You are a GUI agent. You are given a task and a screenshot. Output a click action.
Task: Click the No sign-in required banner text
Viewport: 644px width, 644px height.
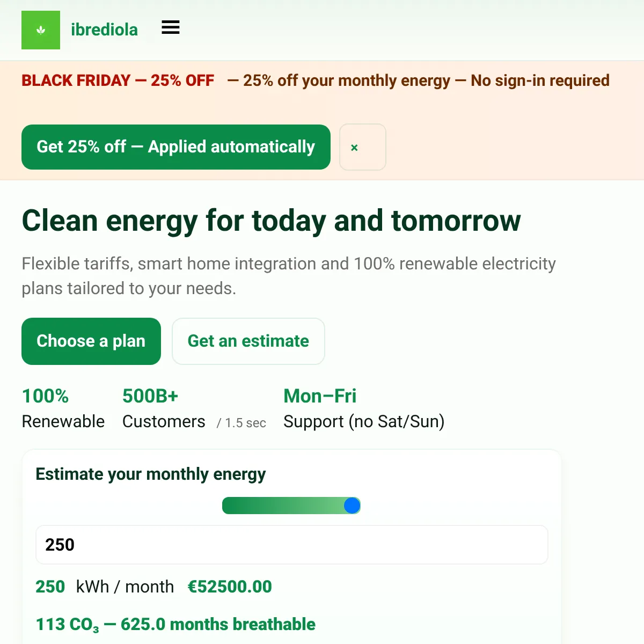(x=540, y=80)
